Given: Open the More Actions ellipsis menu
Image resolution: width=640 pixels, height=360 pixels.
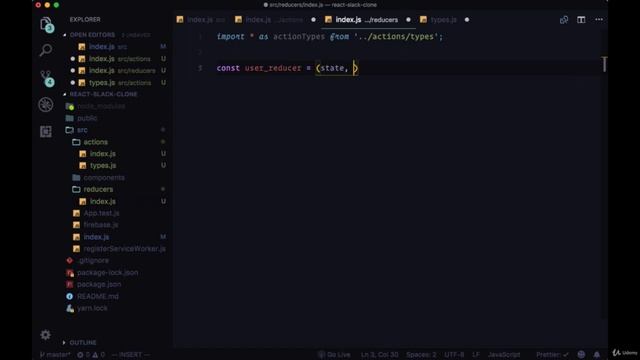Looking at the screenshot, I should [x=599, y=20].
